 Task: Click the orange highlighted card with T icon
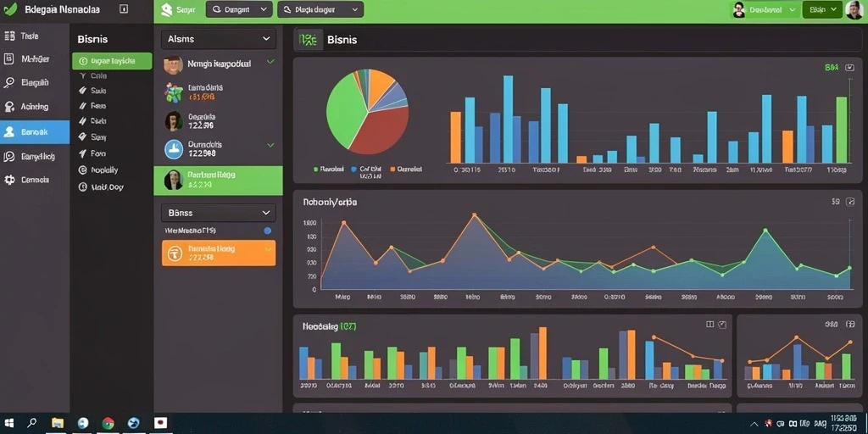point(219,253)
